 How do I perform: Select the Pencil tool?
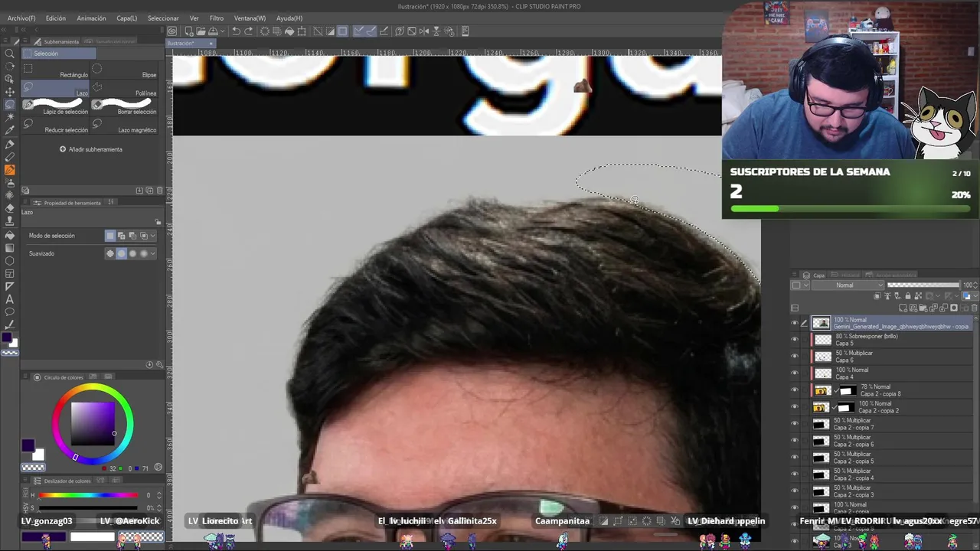(9, 157)
